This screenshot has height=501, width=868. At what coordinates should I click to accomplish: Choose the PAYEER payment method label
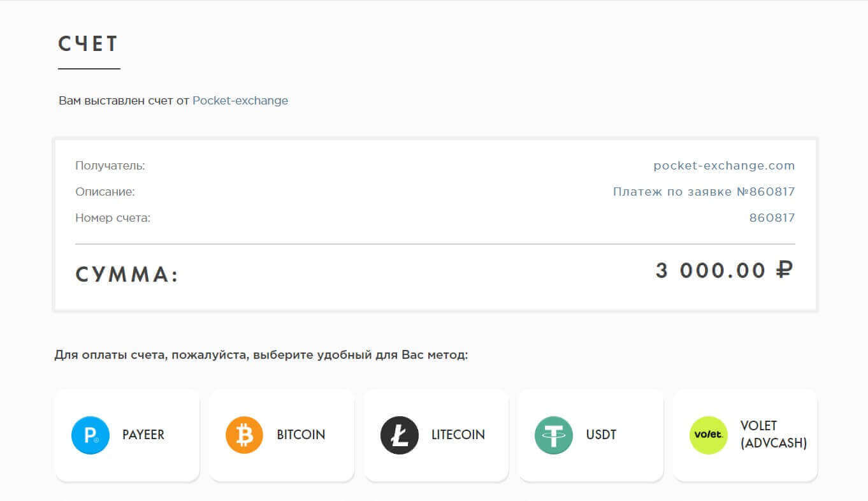coord(143,435)
